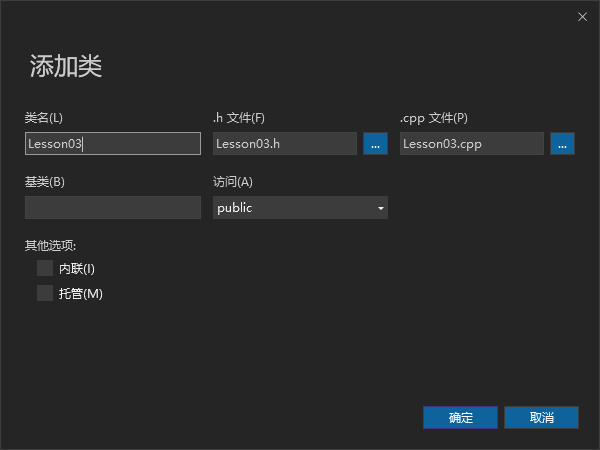This screenshot has height=450, width=600.
Task: Browse for the .cpp file location
Action: click(x=562, y=143)
